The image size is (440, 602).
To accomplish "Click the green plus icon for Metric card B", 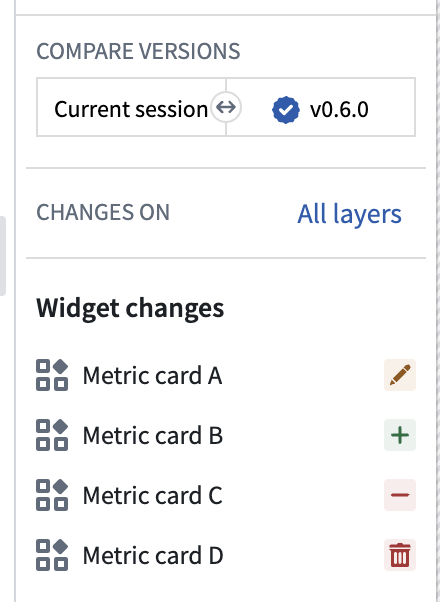I will click(400, 435).
